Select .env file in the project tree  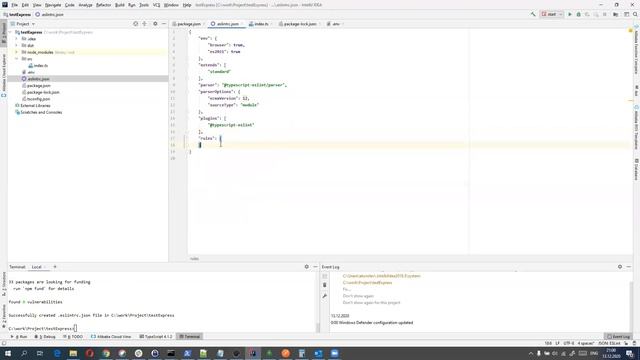(x=28, y=72)
